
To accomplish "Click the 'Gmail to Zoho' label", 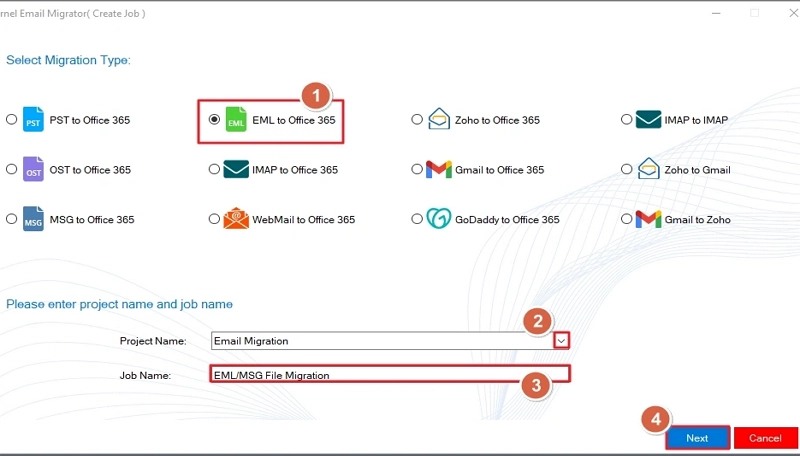I will [697, 220].
